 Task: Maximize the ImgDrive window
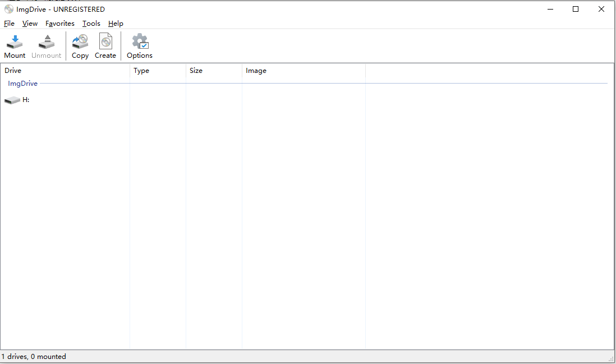click(576, 9)
